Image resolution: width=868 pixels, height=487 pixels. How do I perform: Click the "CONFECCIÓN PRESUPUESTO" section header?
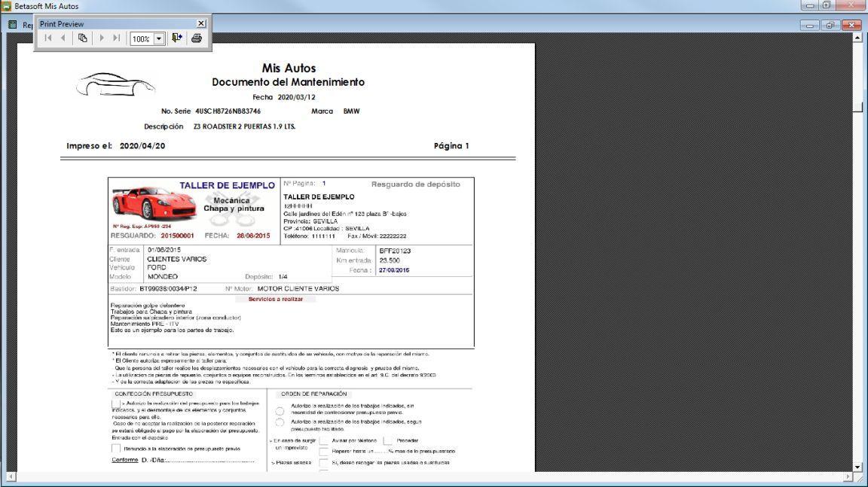click(154, 394)
